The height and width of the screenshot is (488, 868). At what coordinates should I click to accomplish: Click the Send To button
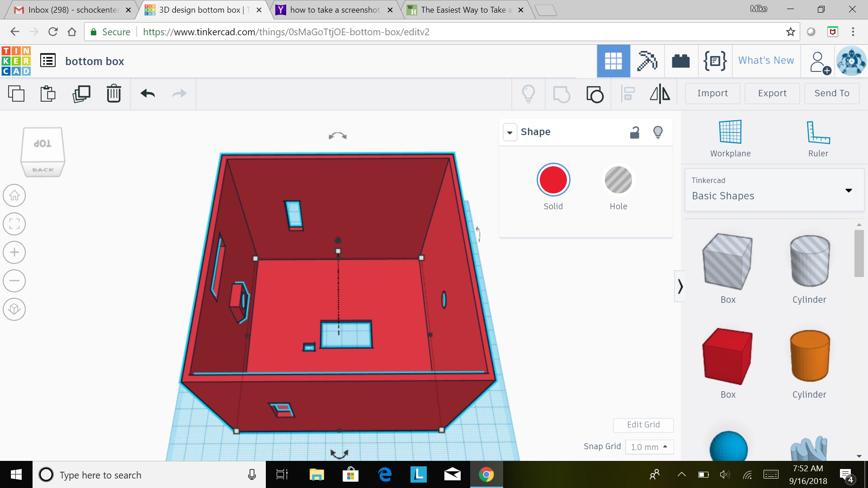[832, 93]
